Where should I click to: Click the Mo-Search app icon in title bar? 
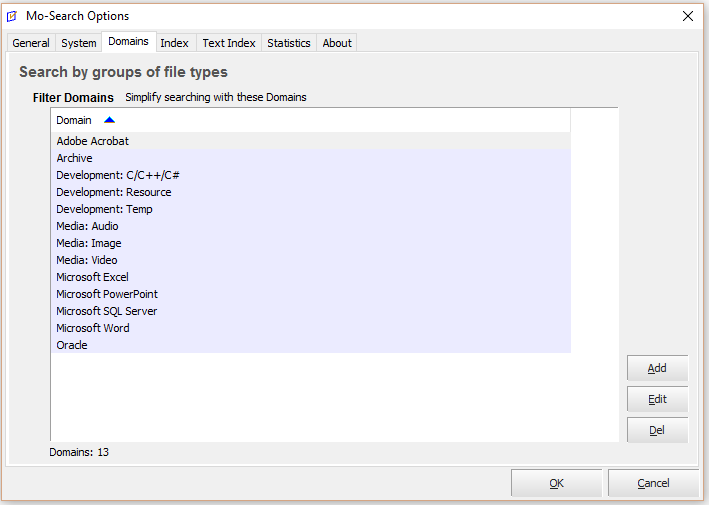coord(12,16)
